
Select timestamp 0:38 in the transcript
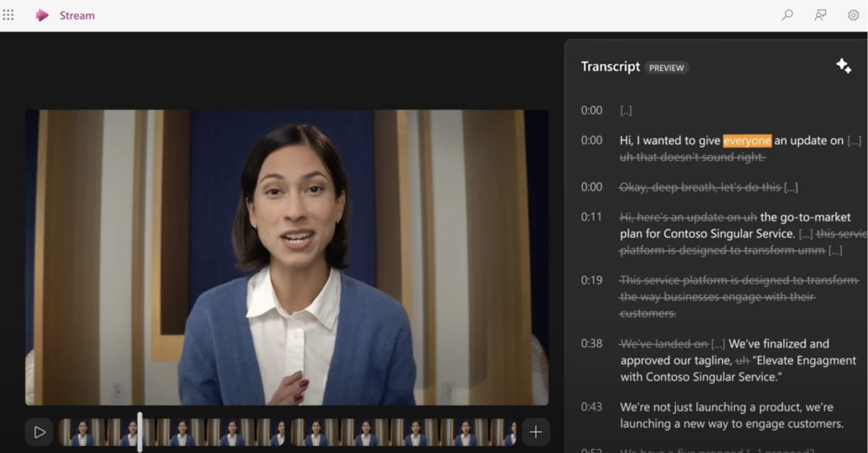591,343
